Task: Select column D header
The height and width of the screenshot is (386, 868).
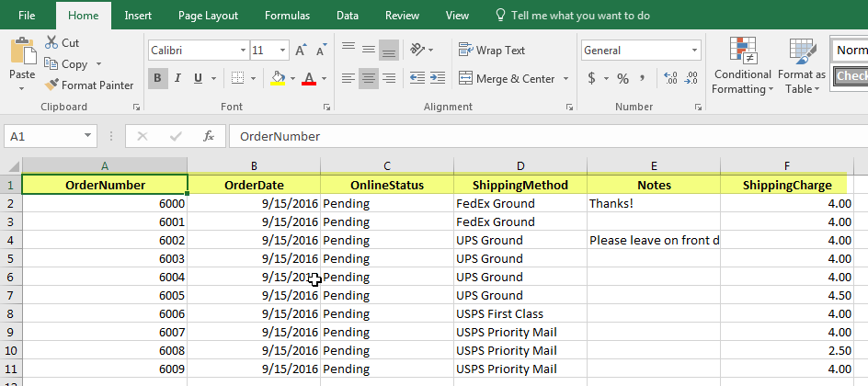Action: click(x=520, y=166)
